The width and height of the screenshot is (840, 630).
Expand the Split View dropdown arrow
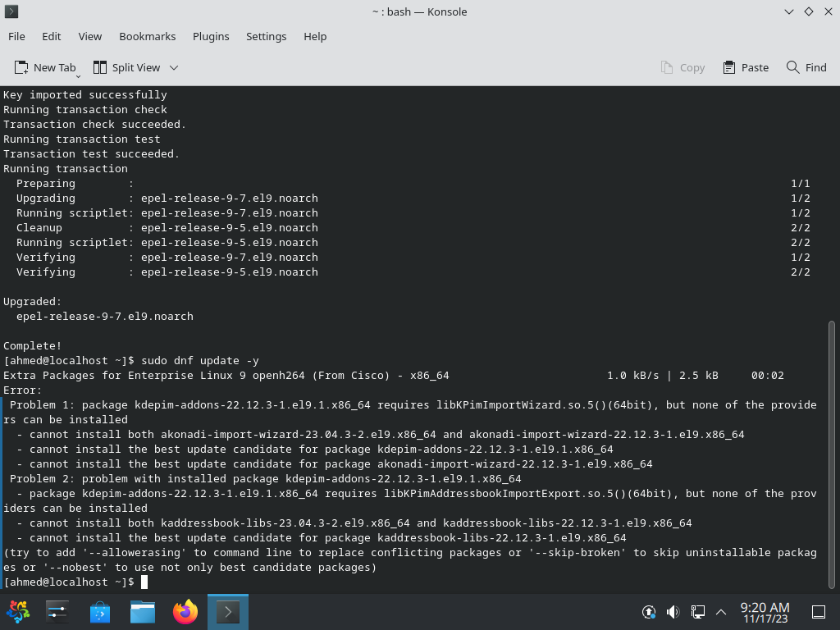[174, 67]
